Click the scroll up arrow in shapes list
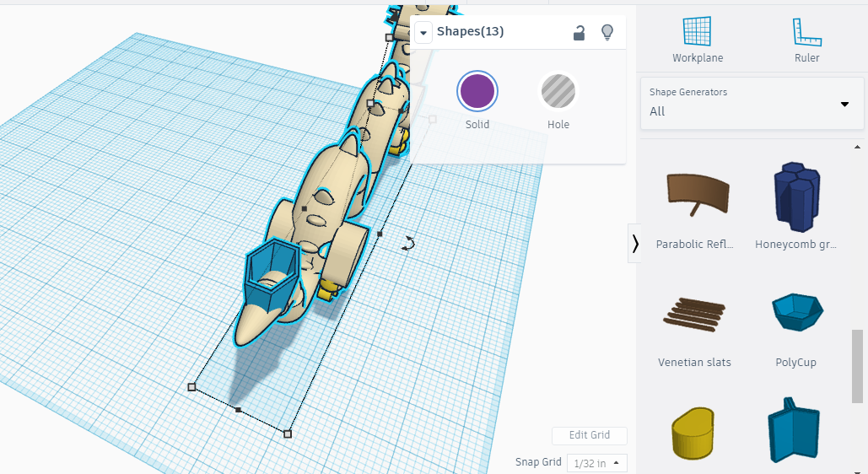 (857, 148)
